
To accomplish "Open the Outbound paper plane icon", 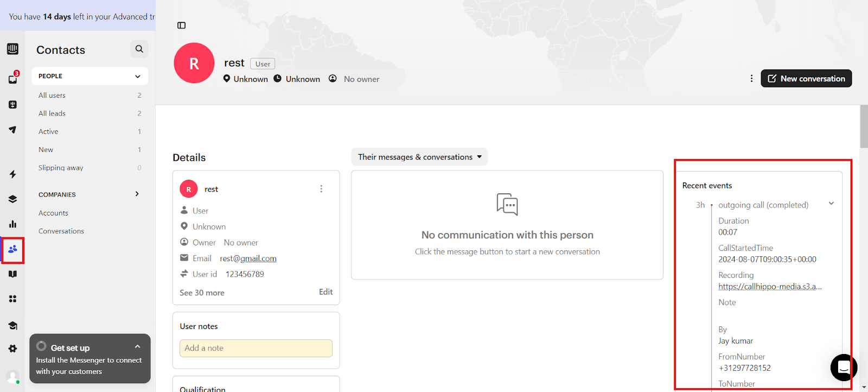I will 12,130.
